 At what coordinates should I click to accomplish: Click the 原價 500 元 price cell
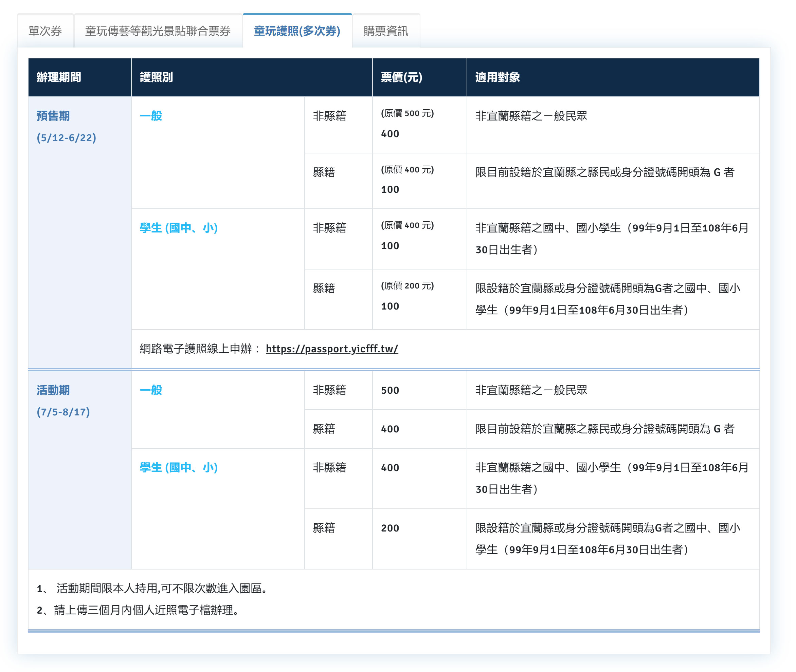click(407, 113)
